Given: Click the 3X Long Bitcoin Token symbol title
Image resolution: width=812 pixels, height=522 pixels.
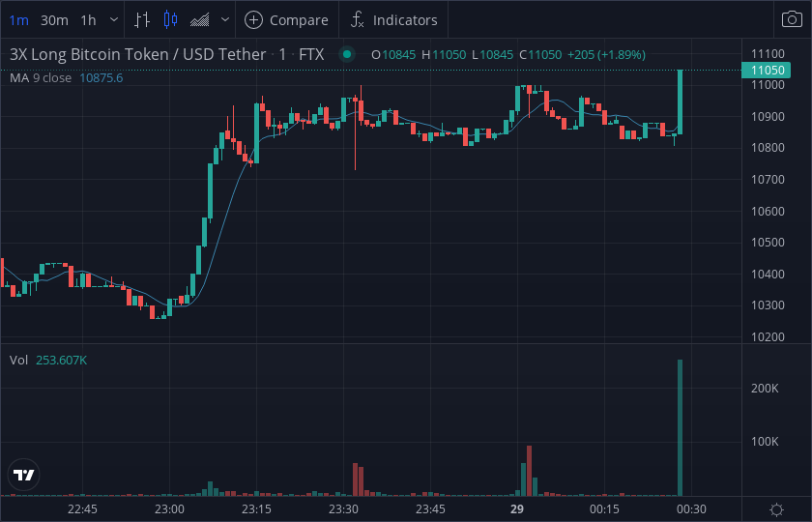Looking at the screenshot, I should 137,54.
